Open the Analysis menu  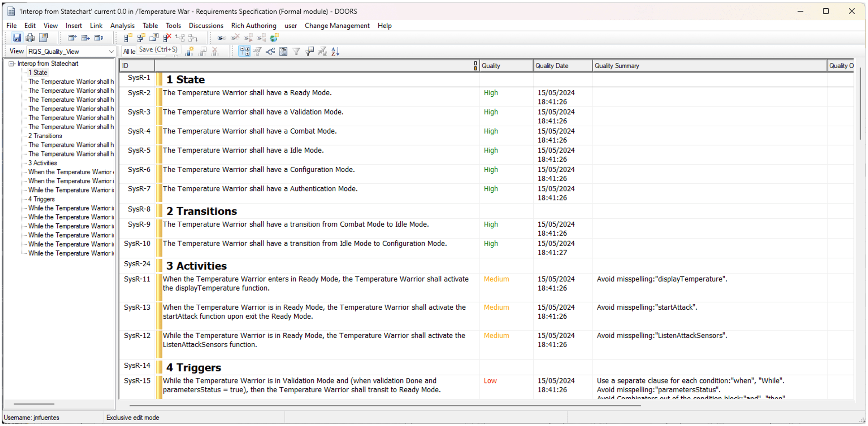(x=123, y=26)
